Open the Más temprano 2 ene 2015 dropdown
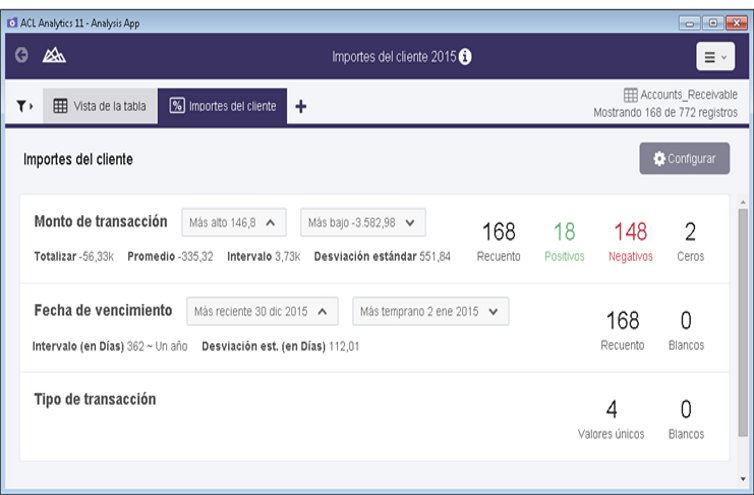 coord(430,311)
